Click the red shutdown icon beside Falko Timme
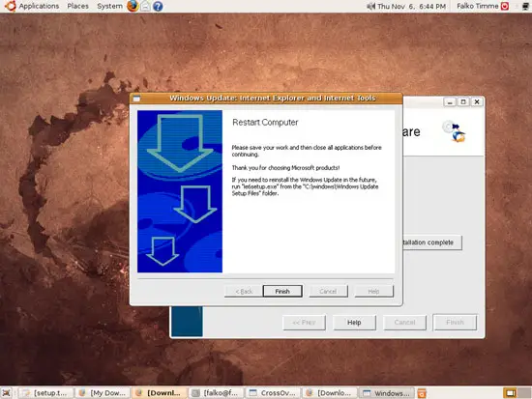Screen dimensions: 532x399 [505, 6]
